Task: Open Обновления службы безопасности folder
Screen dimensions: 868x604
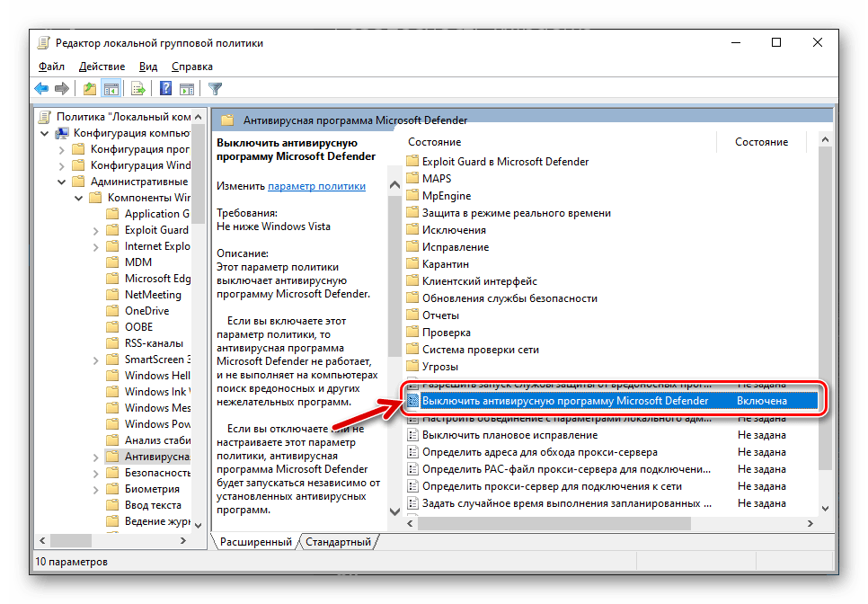Action: point(509,298)
